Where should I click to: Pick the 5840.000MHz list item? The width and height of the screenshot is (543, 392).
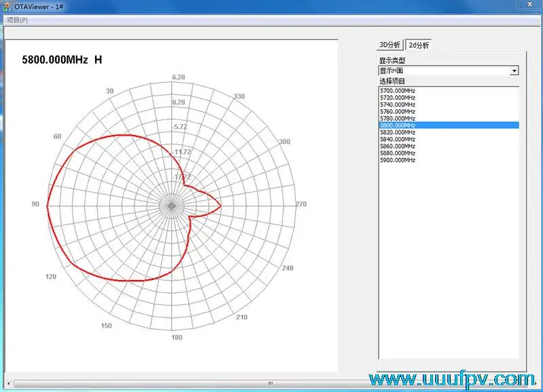pos(398,139)
